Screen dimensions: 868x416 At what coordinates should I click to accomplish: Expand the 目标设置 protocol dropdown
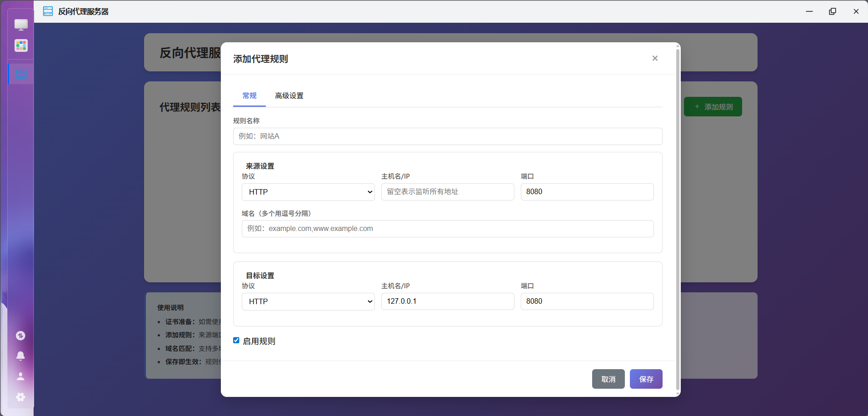[308, 301]
